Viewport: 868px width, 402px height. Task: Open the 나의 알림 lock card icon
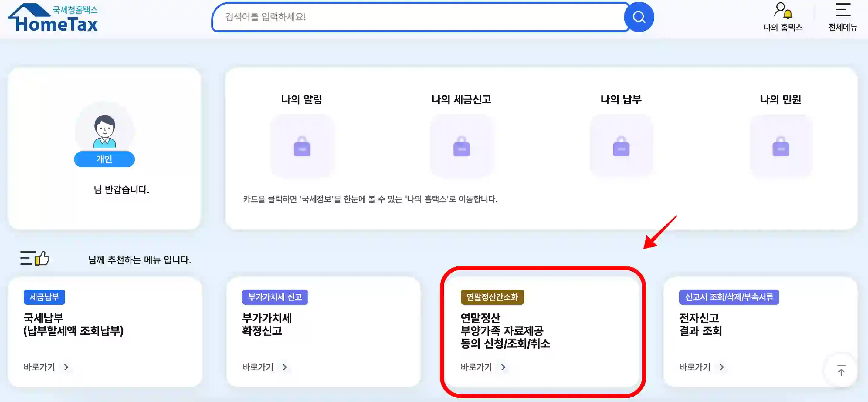[302, 146]
